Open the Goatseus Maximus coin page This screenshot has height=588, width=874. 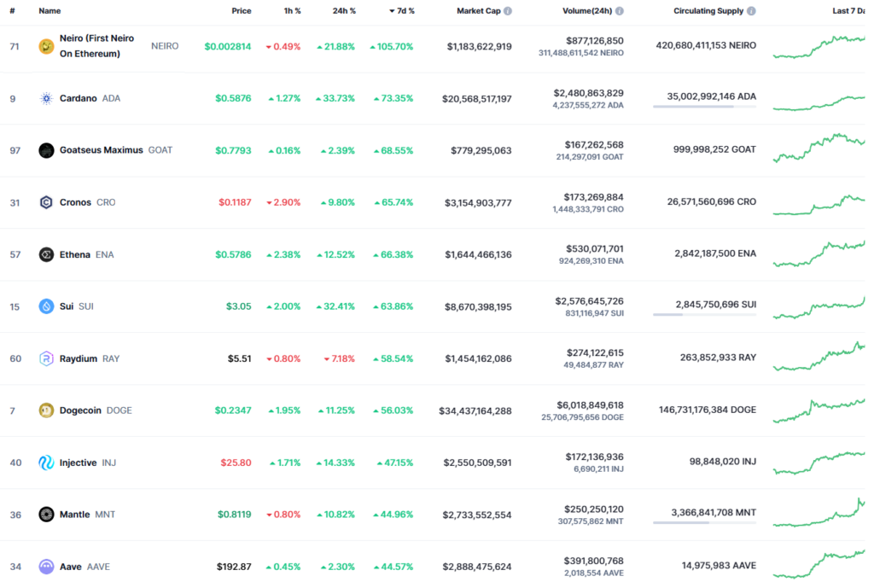click(x=101, y=150)
